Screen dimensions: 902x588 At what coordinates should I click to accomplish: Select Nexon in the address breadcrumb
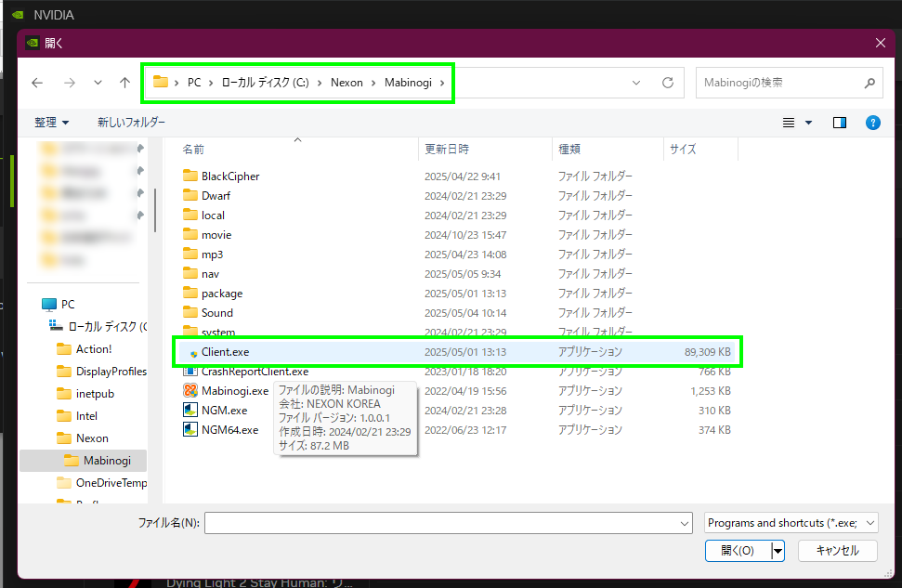[346, 83]
